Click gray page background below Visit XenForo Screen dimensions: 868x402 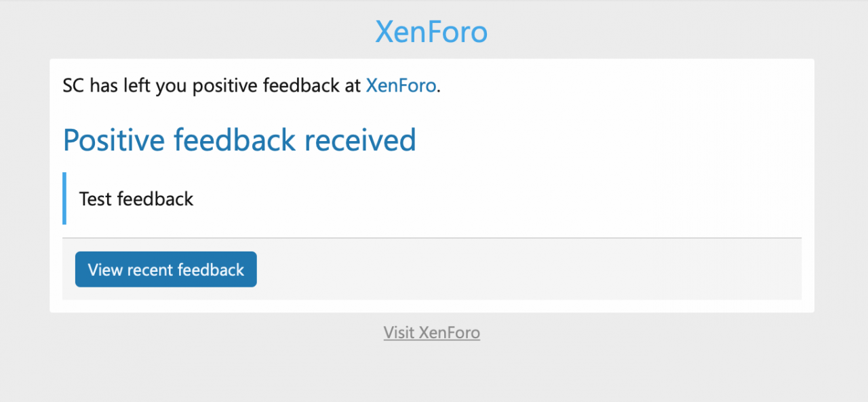pos(431,373)
